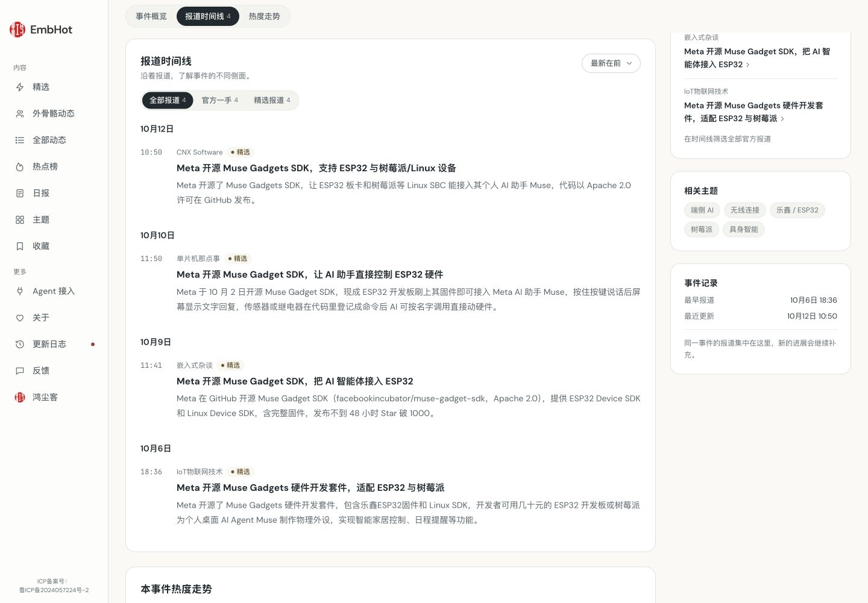
Task: Open 精选 via its lightning icon
Action: click(x=20, y=87)
